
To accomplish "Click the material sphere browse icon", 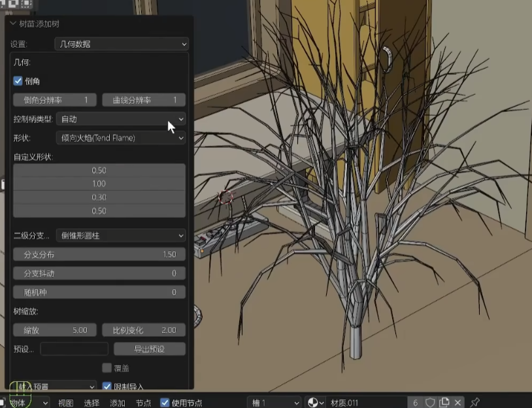I will point(316,403).
